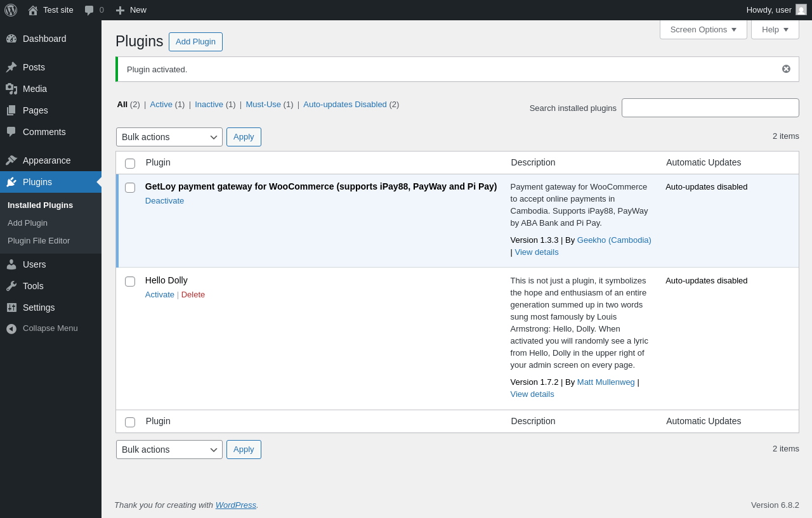Open the top Bulk actions dropdown
Screen dimensions: 812x518
click(169, 137)
